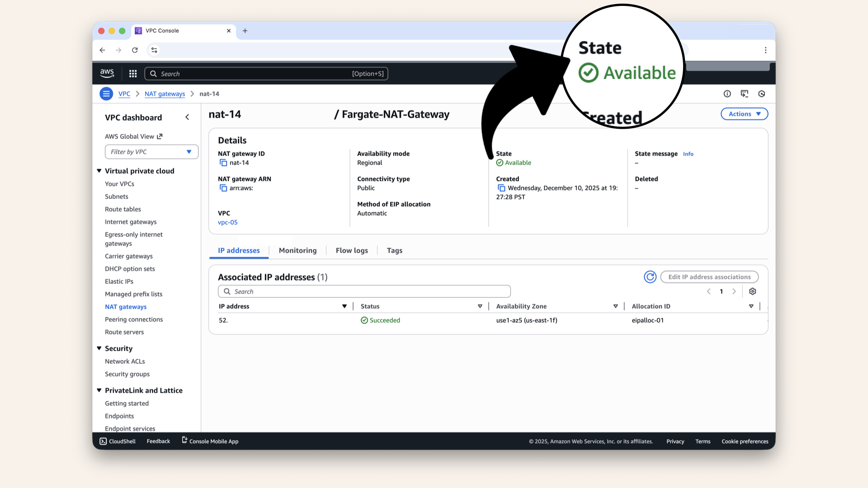Navigate to NAT gateways via breadcrumb
This screenshot has width=868, height=488.
pos(165,94)
